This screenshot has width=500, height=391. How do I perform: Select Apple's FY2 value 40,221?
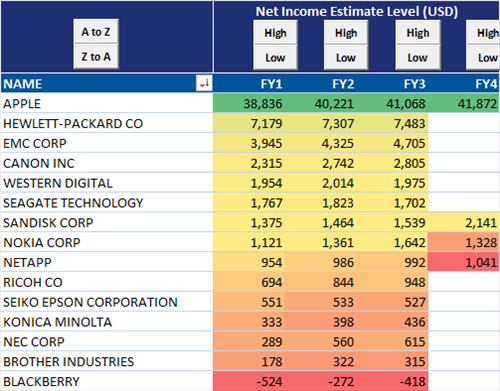pos(320,103)
